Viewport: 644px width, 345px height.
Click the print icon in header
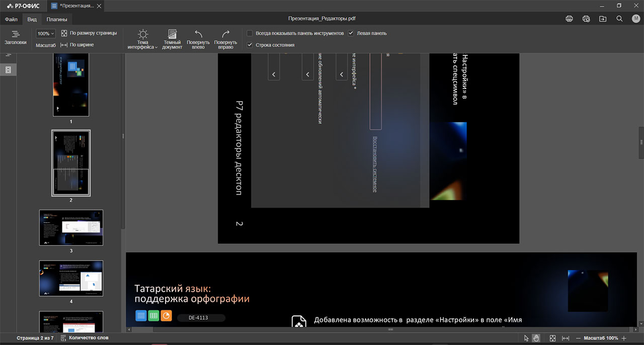coord(569,19)
